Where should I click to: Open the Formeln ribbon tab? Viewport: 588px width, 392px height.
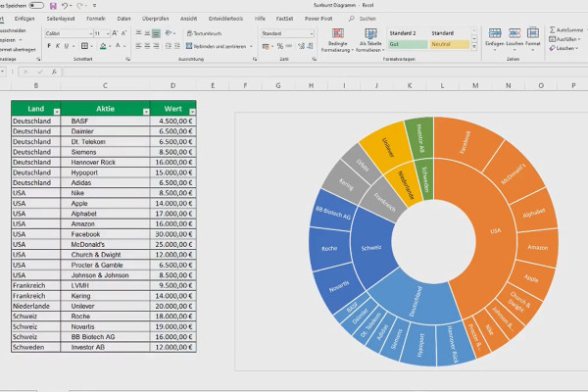(x=95, y=19)
